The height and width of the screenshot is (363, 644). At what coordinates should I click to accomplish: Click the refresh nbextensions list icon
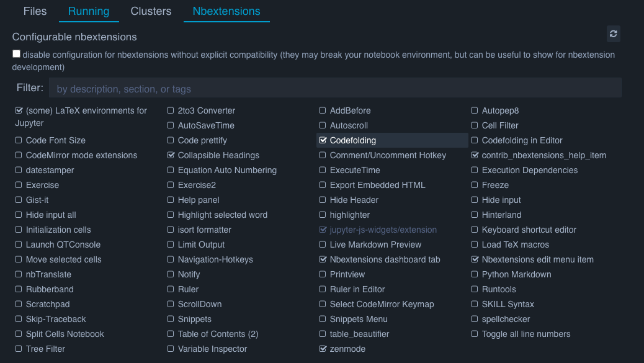[x=613, y=34]
